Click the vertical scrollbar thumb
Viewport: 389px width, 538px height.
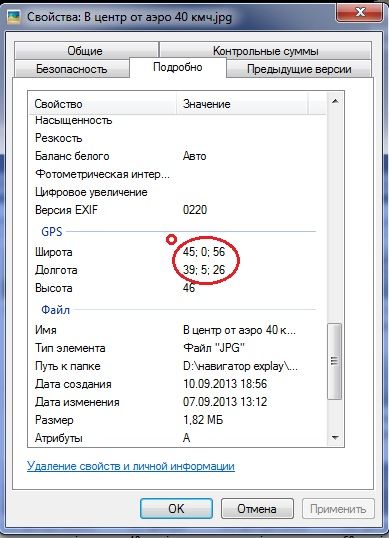pyautogui.click(x=335, y=361)
